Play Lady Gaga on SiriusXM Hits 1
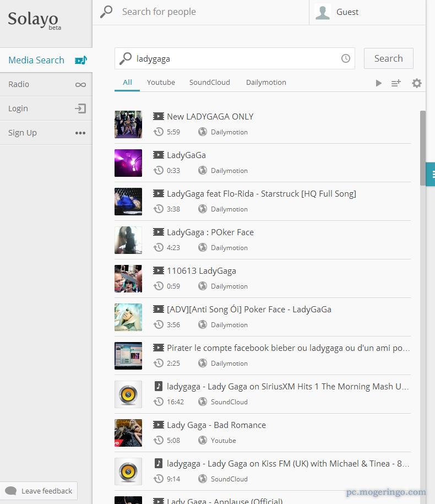 (288, 387)
